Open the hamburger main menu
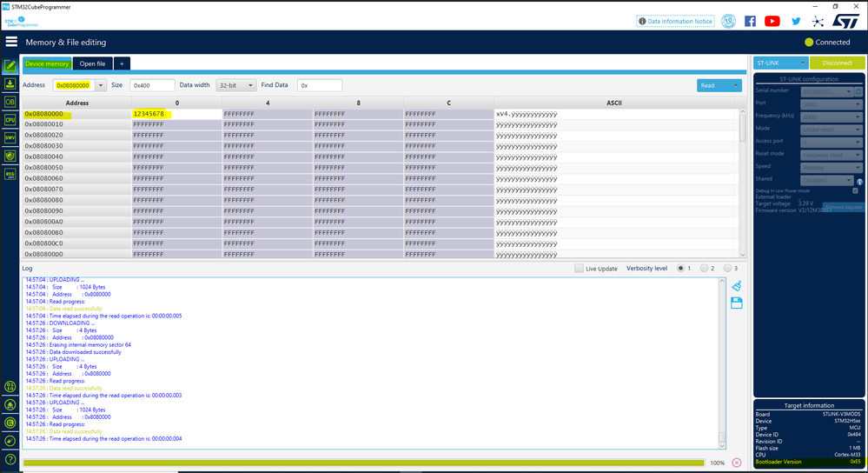 click(x=11, y=42)
